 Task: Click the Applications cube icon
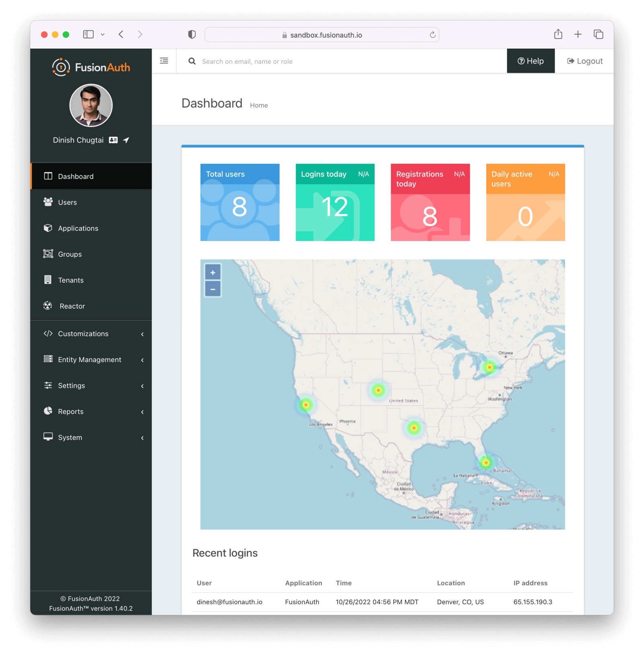pos(48,228)
